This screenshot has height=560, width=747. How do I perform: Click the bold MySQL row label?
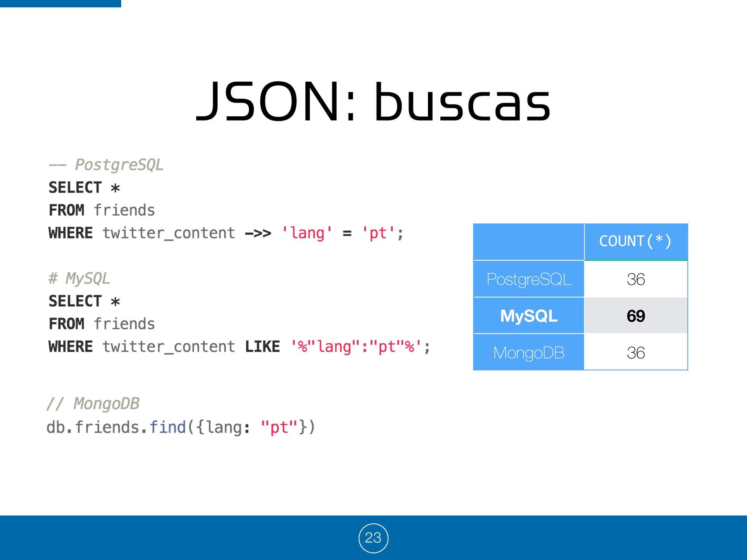point(529,316)
